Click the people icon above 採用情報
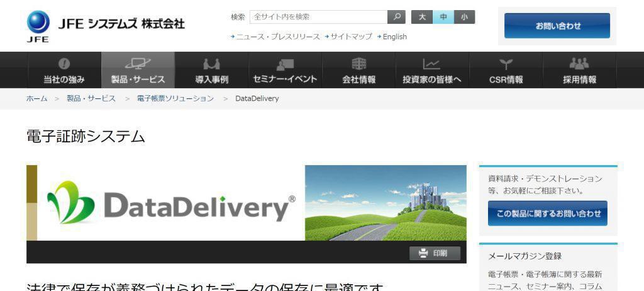644x291 pixels. (579, 64)
